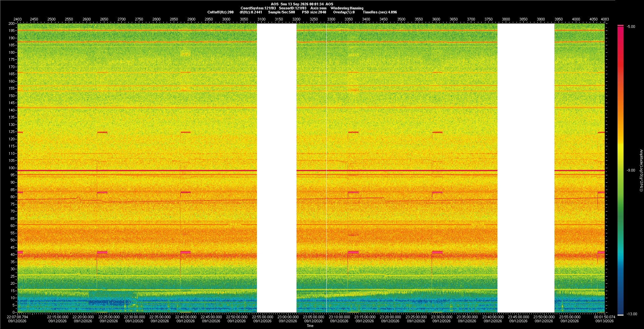Click the vertical Amplitude axis title beside the colorbar
Image resolution: width=644 pixels, height=329 pixels.
[641, 170]
